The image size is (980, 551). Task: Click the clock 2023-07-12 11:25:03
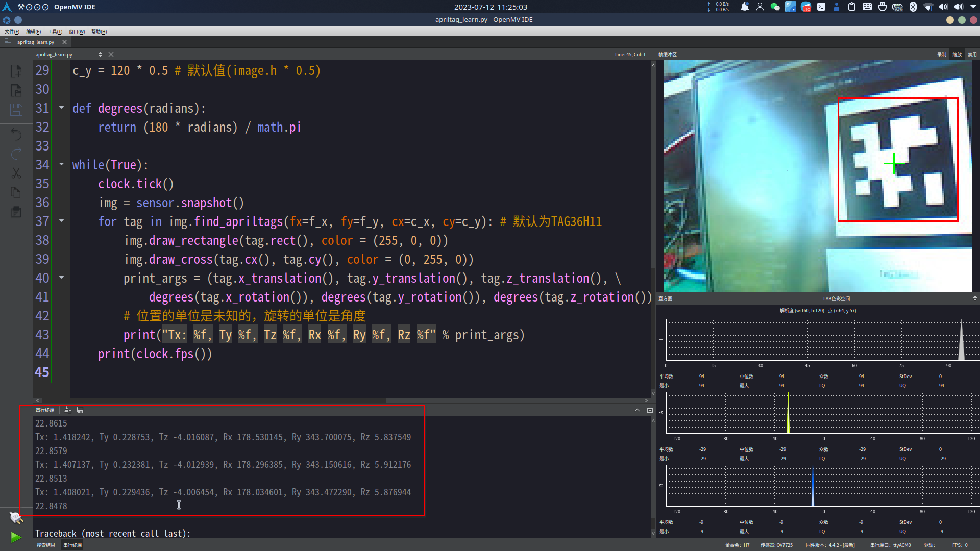tap(491, 7)
